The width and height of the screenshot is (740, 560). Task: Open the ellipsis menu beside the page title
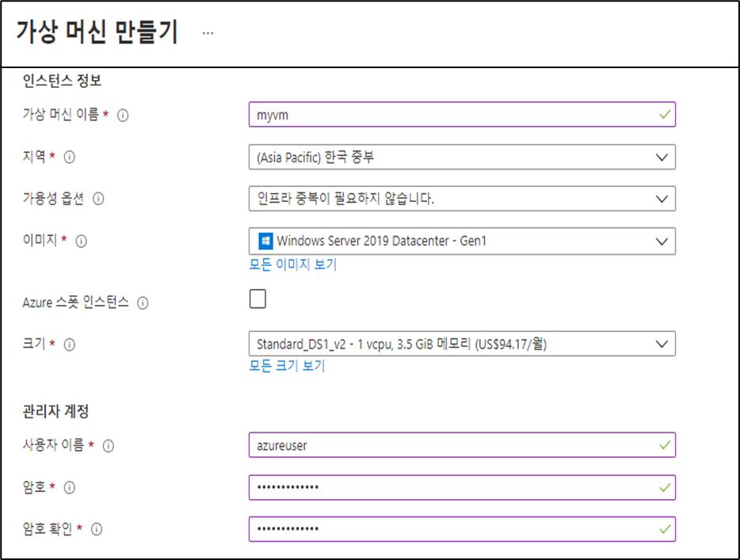point(208,33)
